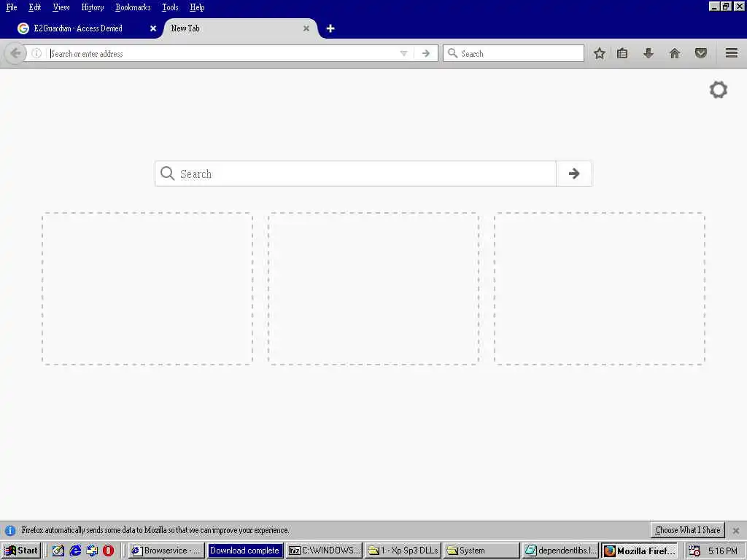Click the new tab page Search field
The width and height of the screenshot is (747, 560).
[355, 174]
